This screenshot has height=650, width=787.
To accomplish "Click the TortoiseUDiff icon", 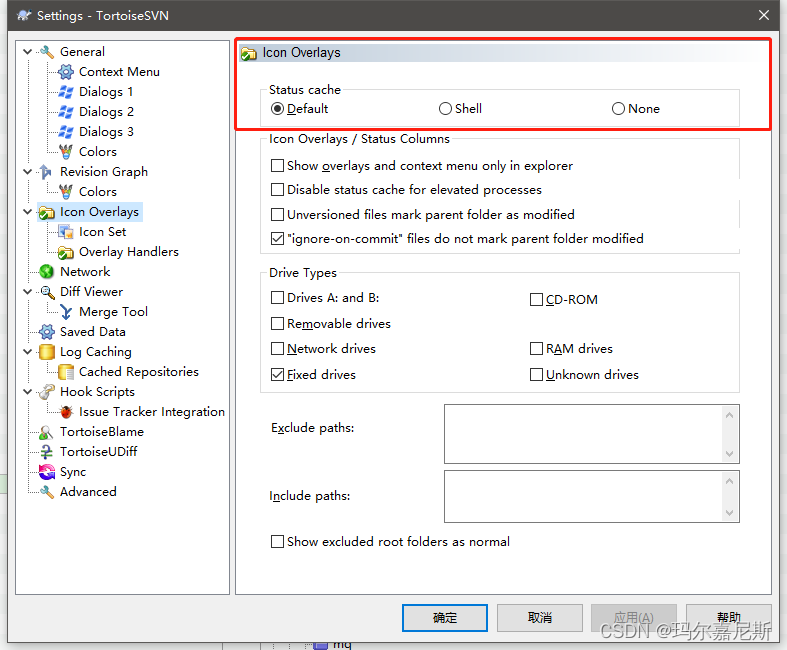I will tap(47, 452).
